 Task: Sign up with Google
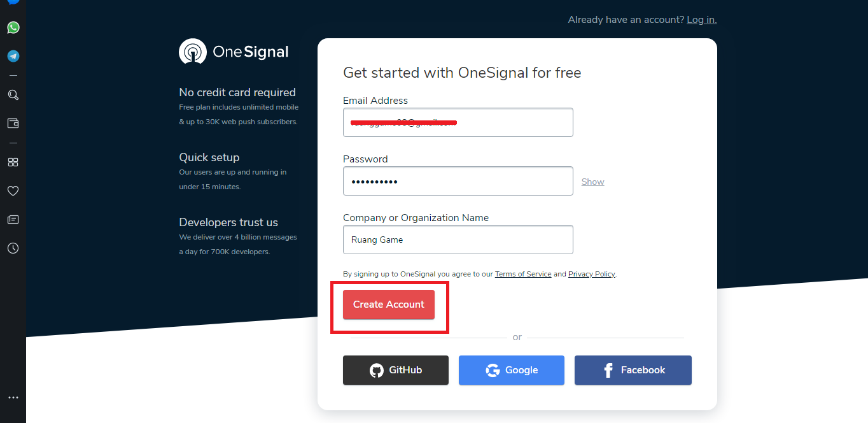[512, 370]
